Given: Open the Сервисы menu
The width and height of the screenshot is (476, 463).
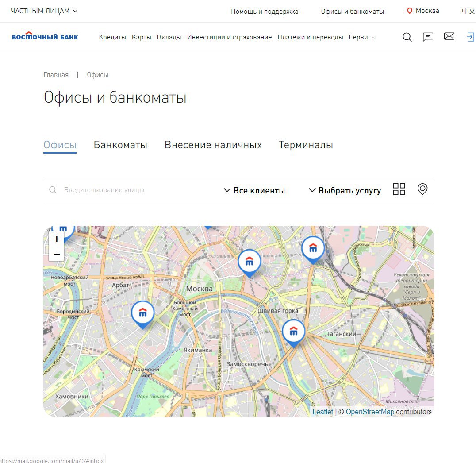Looking at the screenshot, I should 362,37.
